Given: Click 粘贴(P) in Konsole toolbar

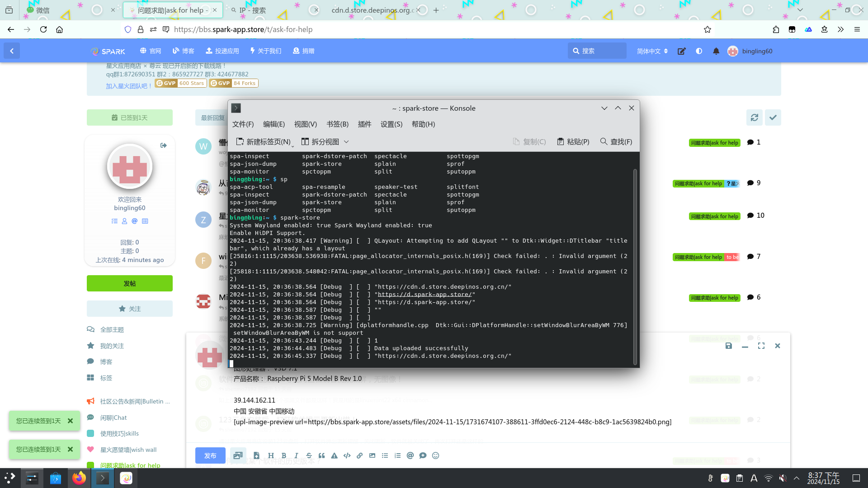Looking at the screenshot, I should (x=573, y=142).
